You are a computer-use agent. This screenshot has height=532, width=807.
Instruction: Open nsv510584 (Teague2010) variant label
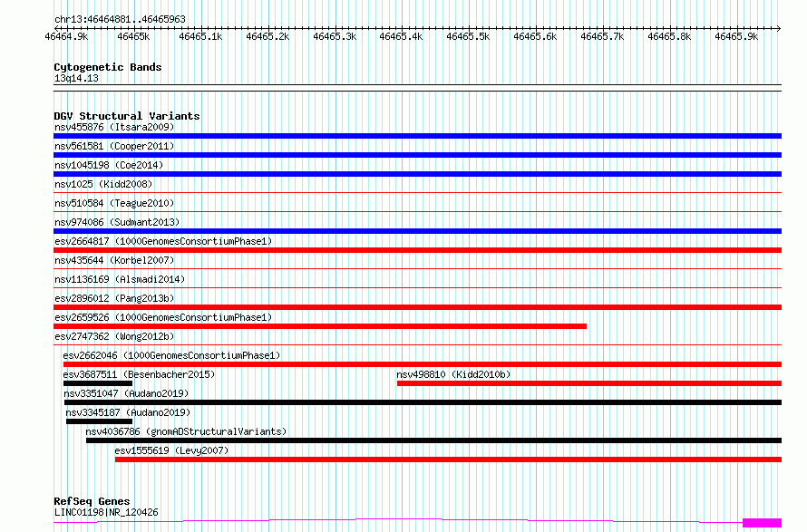114,203
